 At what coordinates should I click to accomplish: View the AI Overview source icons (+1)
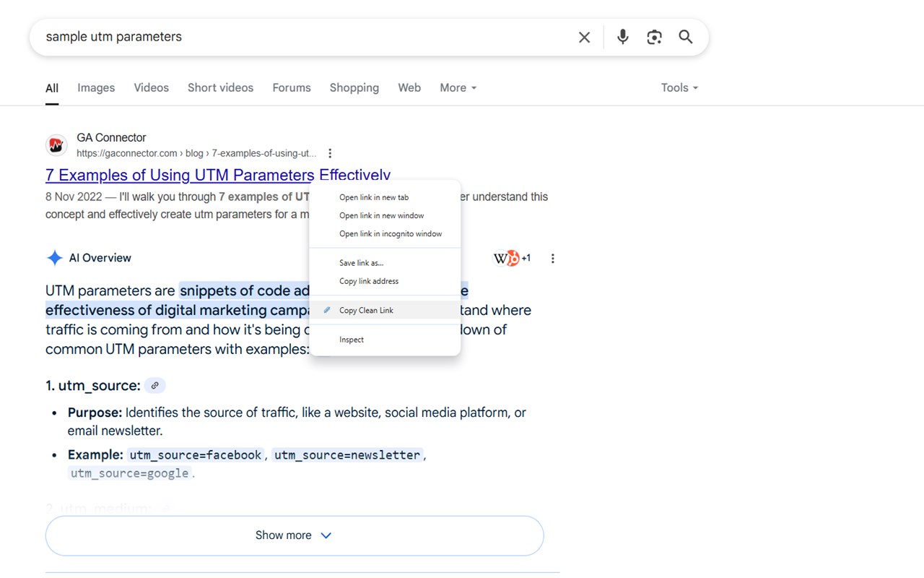[512, 259]
